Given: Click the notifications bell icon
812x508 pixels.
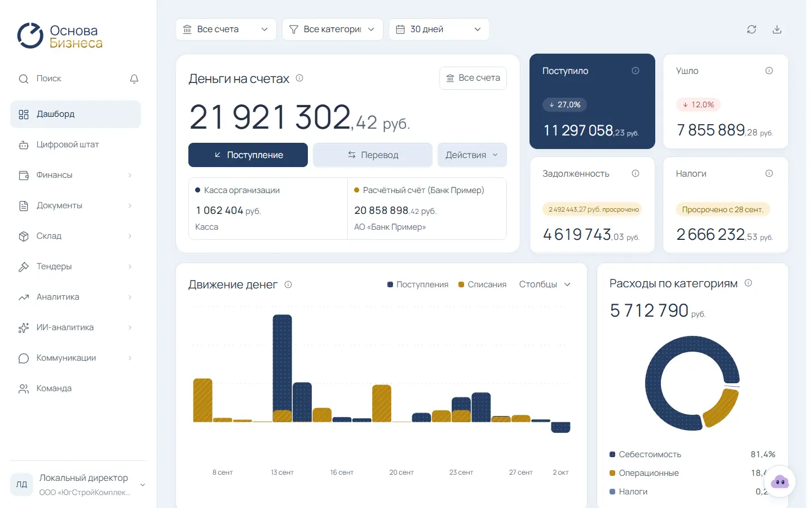Looking at the screenshot, I should pyautogui.click(x=134, y=79).
